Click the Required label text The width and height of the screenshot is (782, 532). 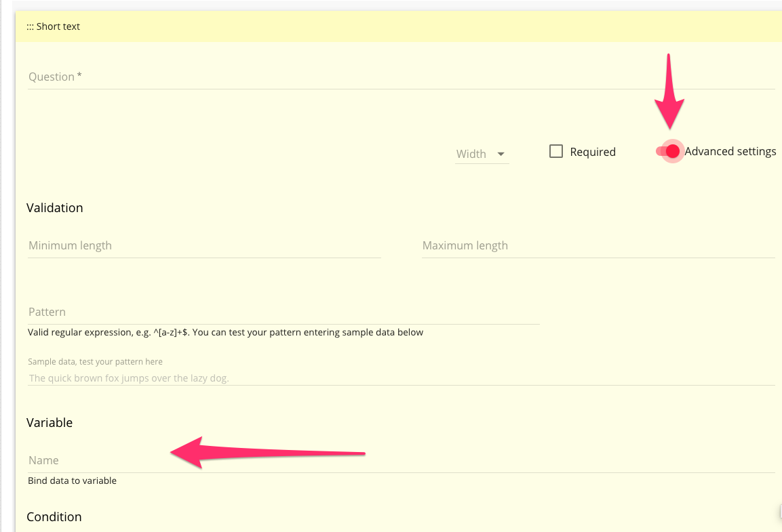(593, 152)
